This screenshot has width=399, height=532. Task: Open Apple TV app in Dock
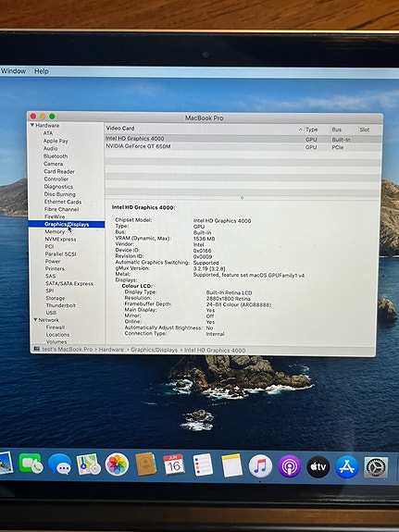pyautogui.click(x=318, y=467)
